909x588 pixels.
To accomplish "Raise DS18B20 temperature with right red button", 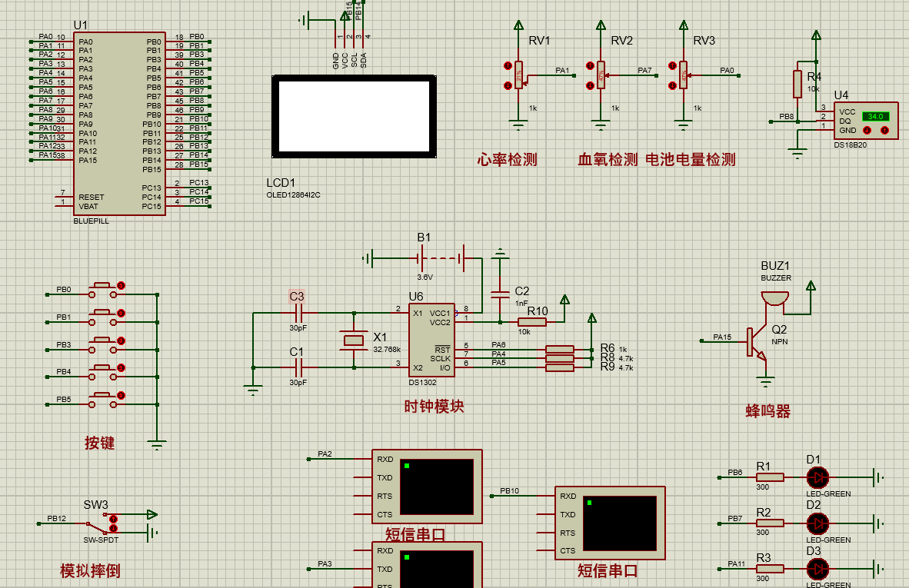I will tap(884, 131).
